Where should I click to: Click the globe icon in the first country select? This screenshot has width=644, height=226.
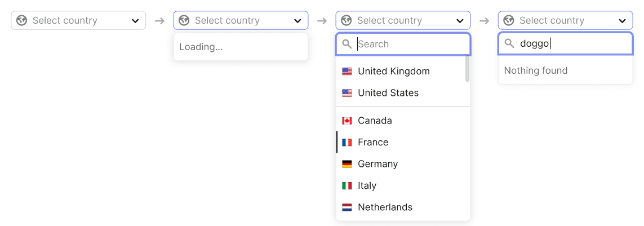tap(21, 20)
